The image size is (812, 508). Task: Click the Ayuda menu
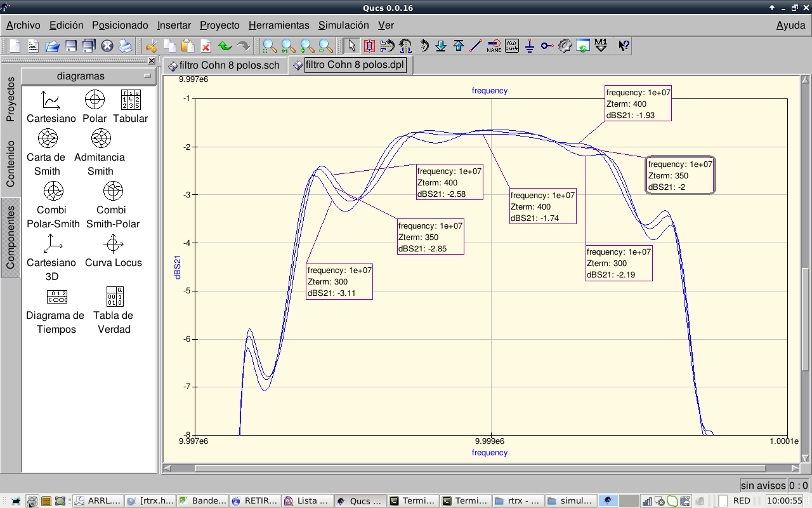coord(790,25)
